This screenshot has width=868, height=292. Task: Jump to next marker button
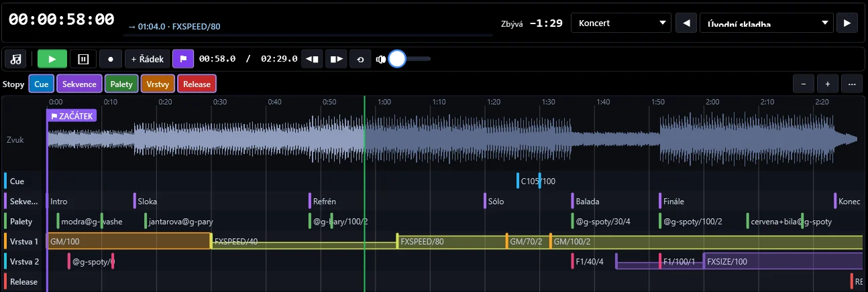point(336,59)
